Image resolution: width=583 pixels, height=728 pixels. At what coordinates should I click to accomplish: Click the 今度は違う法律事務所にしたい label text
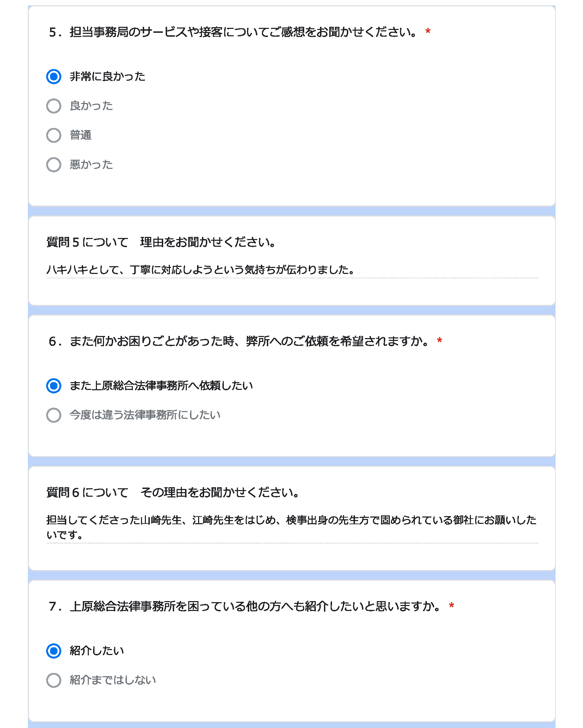point(145,415)
